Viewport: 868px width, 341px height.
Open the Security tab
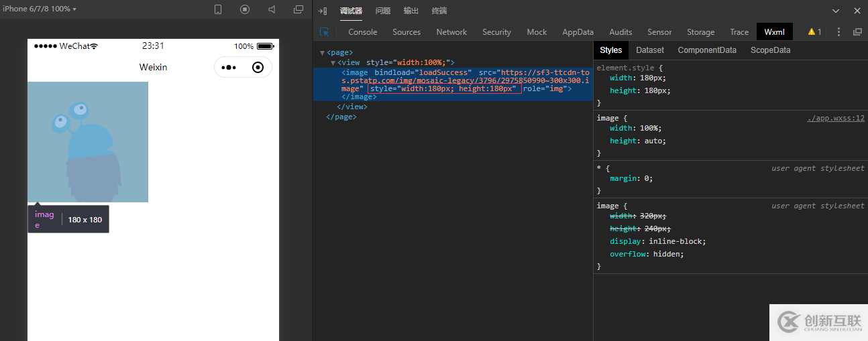[496, 31]
